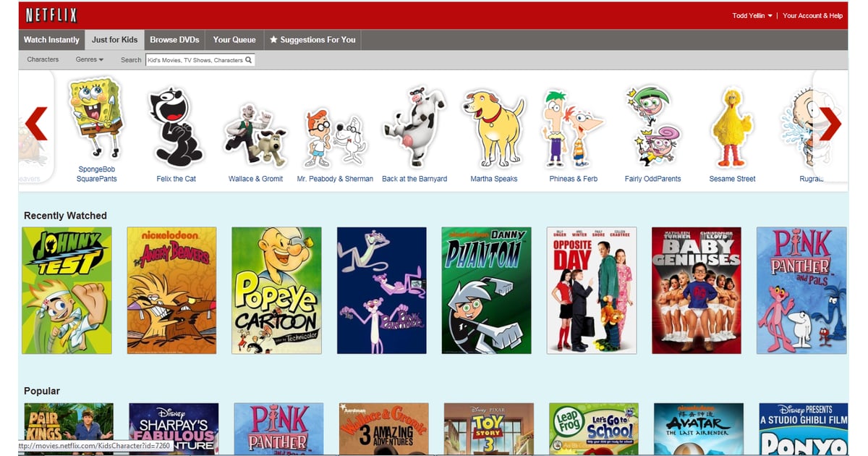Expand the Genres dropdown
Viewport: 868px width, 456px height.
[x=90, y=59]
